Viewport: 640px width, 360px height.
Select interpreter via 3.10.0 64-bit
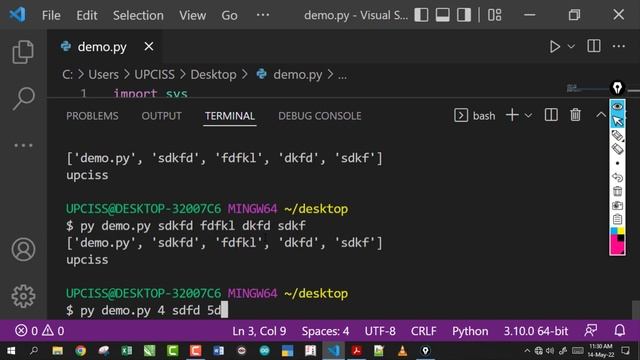[536, 331]
